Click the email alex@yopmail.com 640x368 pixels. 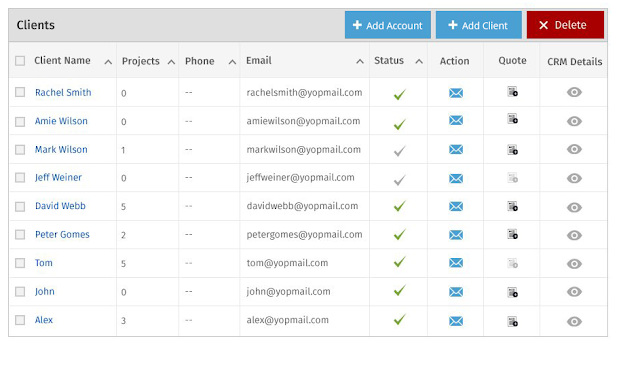point(287,320)
